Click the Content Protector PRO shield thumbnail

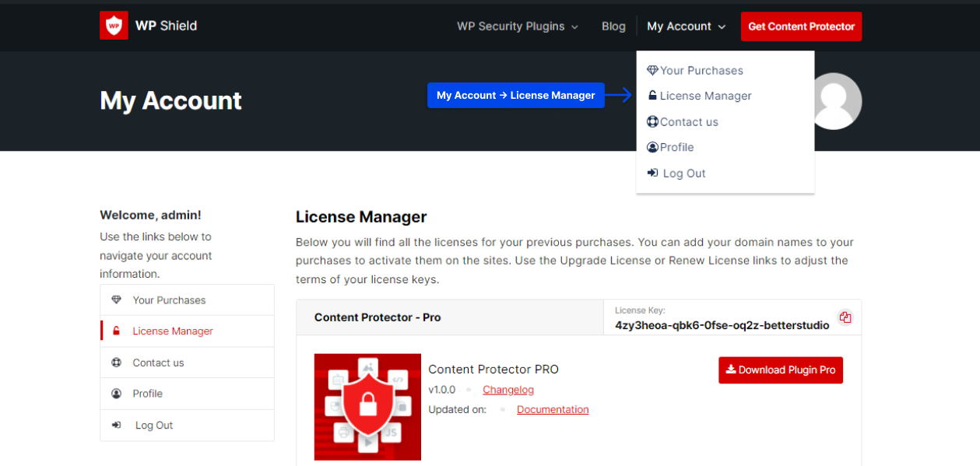click(x=367, y=406)
